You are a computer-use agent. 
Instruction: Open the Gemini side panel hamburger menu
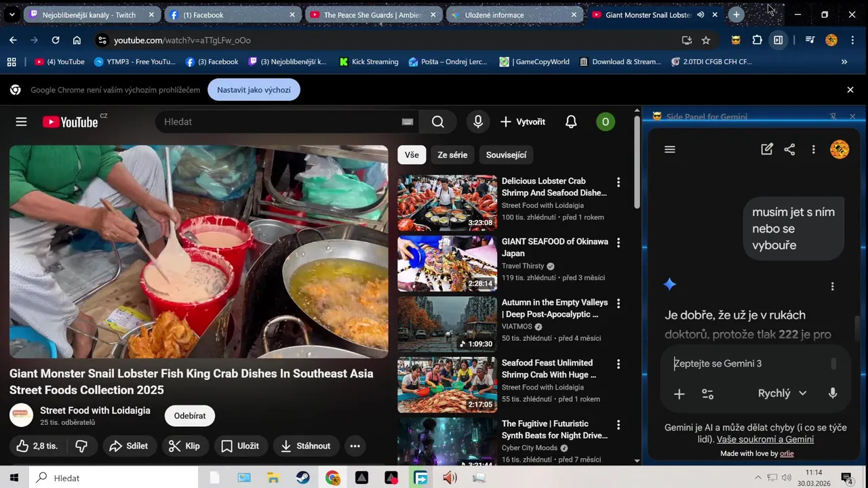(670, 150)
